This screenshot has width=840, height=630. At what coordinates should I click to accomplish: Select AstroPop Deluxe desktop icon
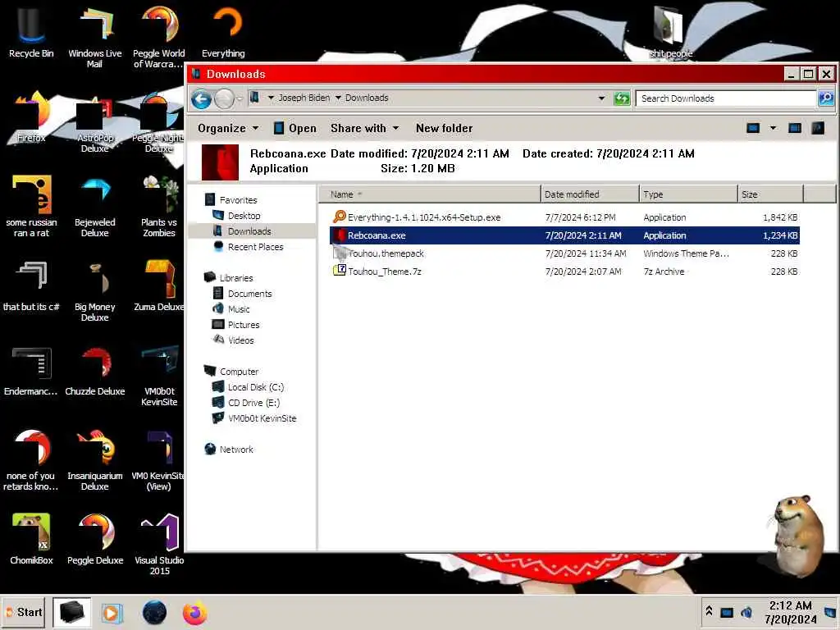pos(95,123)
